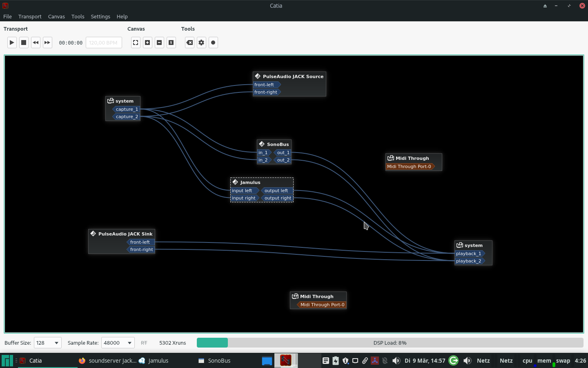Click the round record-style Tools icon

coord(213,43)
